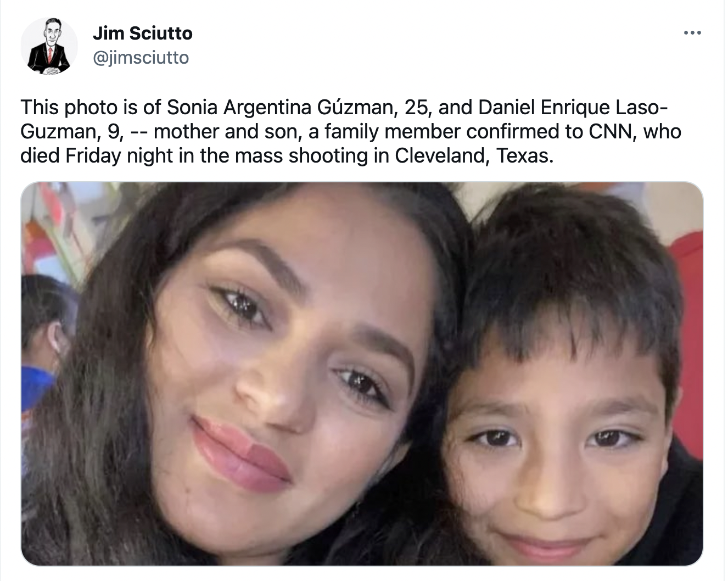The width and height of the screenshot is (728, 581).
Task: Click the gray username below author name
Action: [141, 57]
